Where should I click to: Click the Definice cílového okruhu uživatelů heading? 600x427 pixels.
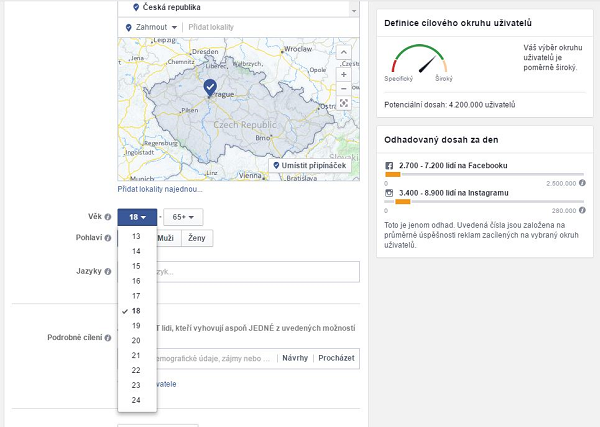[458, 23]
